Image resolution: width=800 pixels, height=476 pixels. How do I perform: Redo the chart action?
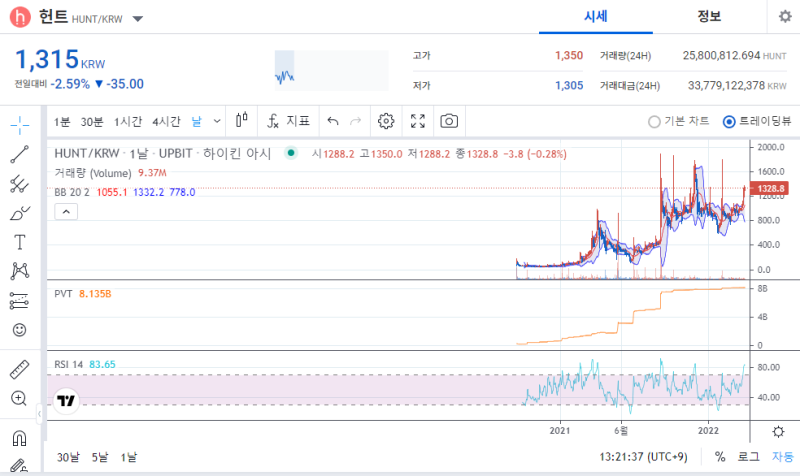356,121
